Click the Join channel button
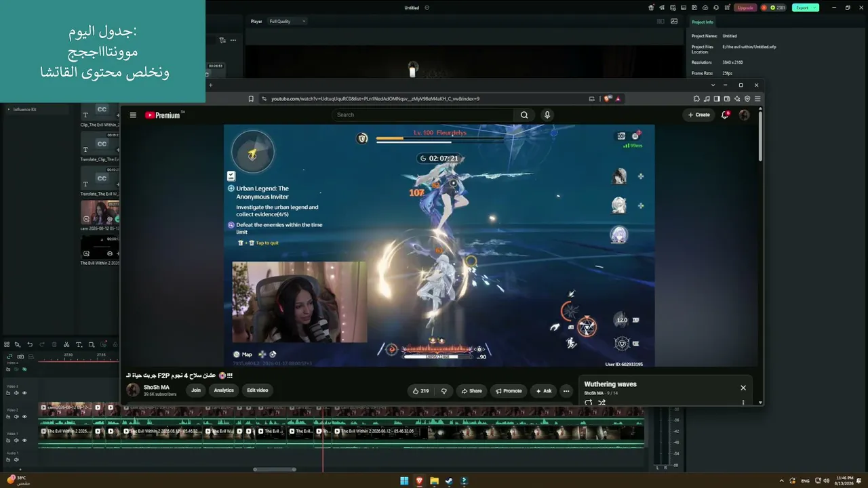Image resolution: width=868 pixels, height=488 pixels. pos(196,390)
